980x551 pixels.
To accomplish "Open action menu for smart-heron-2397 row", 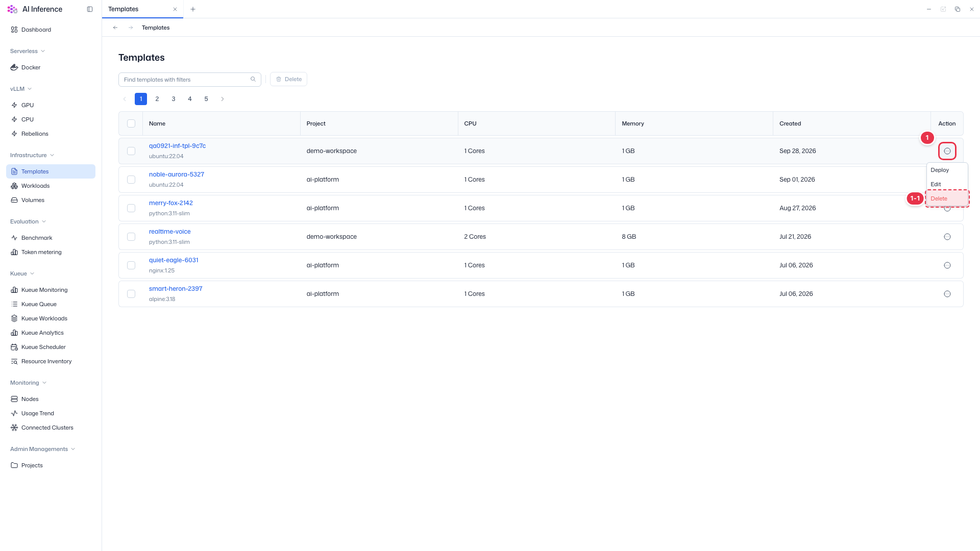I will 947,294.
